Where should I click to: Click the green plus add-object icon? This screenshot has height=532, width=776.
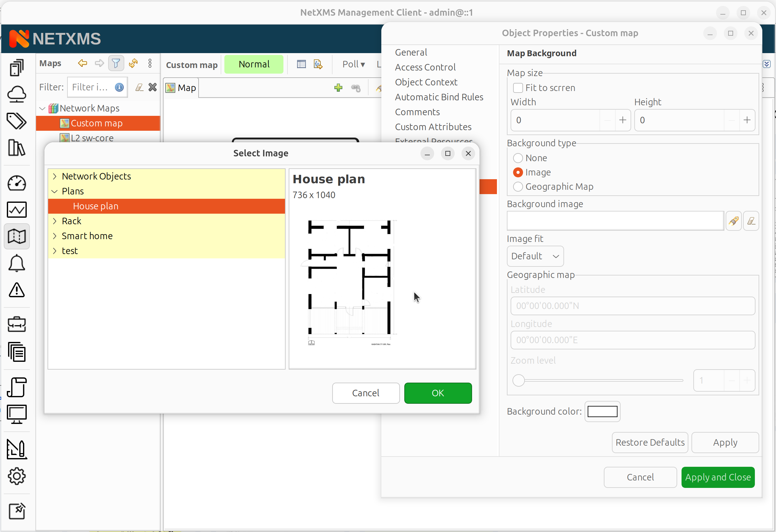point(338,88)
